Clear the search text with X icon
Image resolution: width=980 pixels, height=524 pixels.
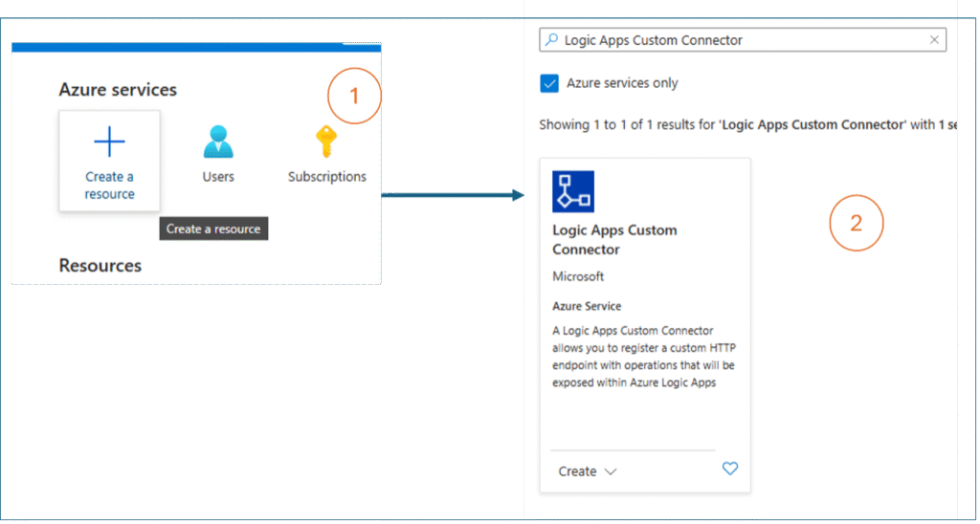point(934,40)
